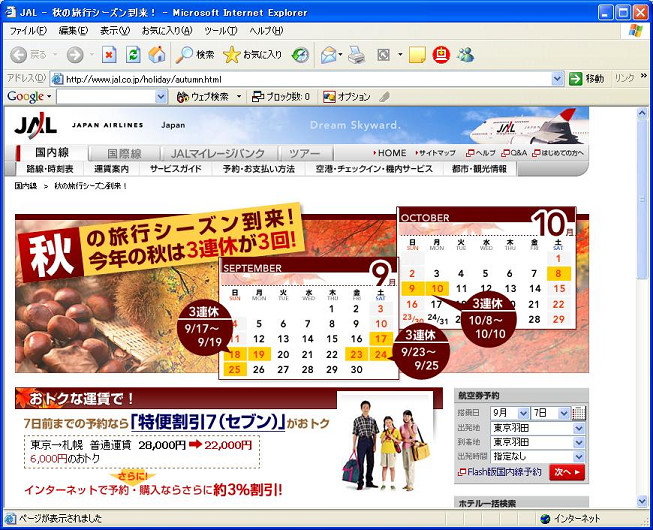Open the Tools (ツール) menu
Screen dimensions: 653x530
[x=221, y=30]
